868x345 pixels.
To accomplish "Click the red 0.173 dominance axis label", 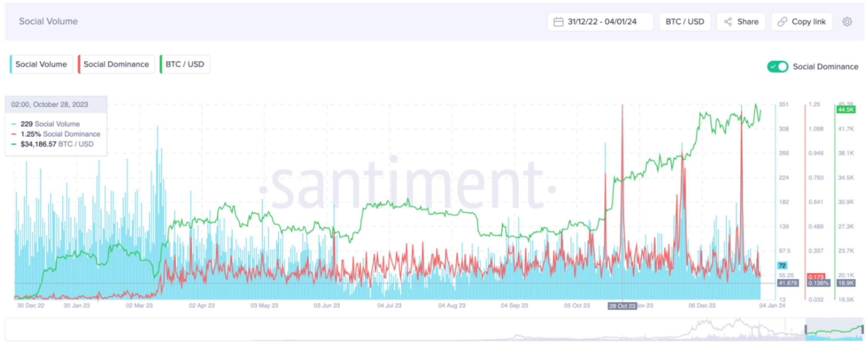I will 816,277.
